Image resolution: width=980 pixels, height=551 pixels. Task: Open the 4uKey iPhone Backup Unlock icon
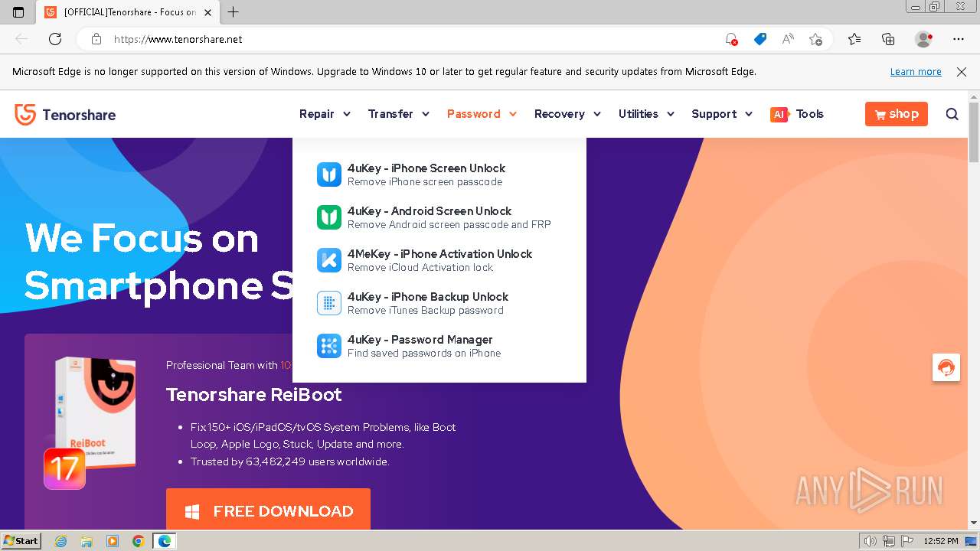tap(329, 303)
